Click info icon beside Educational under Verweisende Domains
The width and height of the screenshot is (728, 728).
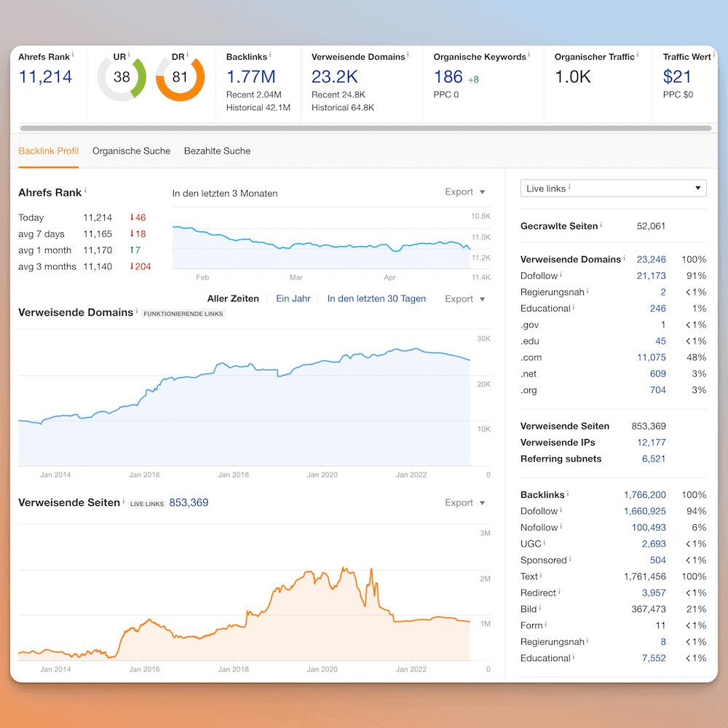click(574, 306)
